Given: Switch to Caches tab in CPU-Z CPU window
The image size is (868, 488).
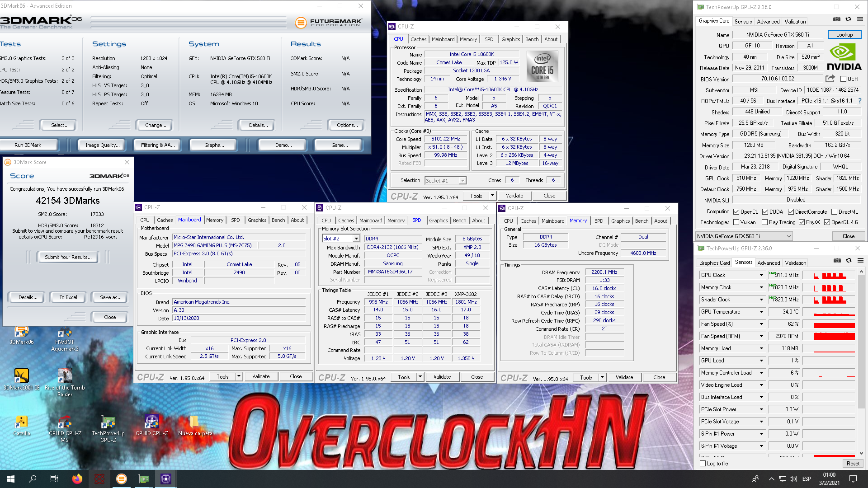Looking at the screenshot, I should (418, 39).
